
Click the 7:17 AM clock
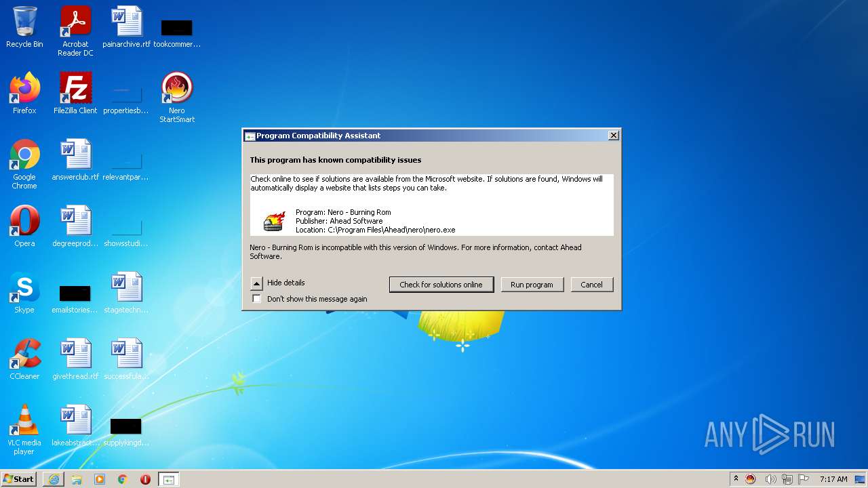click(833, 479)
